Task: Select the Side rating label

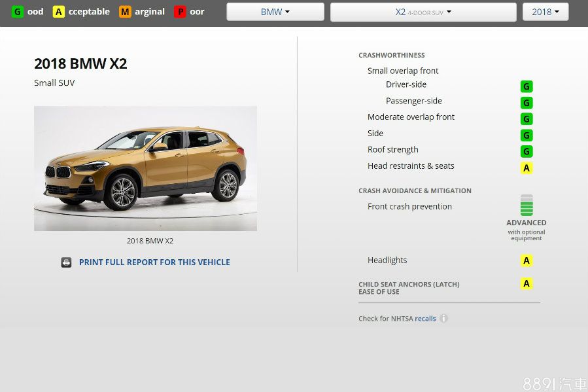Action: pyautogui.click(x=375, y=133)
